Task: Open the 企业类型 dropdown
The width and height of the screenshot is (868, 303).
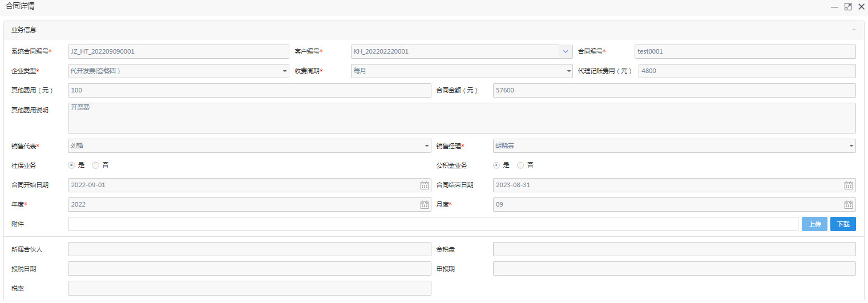Action: point(178,71)
